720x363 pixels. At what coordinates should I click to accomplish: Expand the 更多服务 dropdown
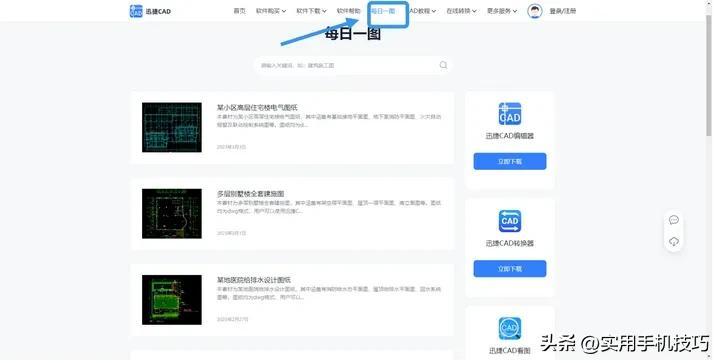click(x=502, y=11)
